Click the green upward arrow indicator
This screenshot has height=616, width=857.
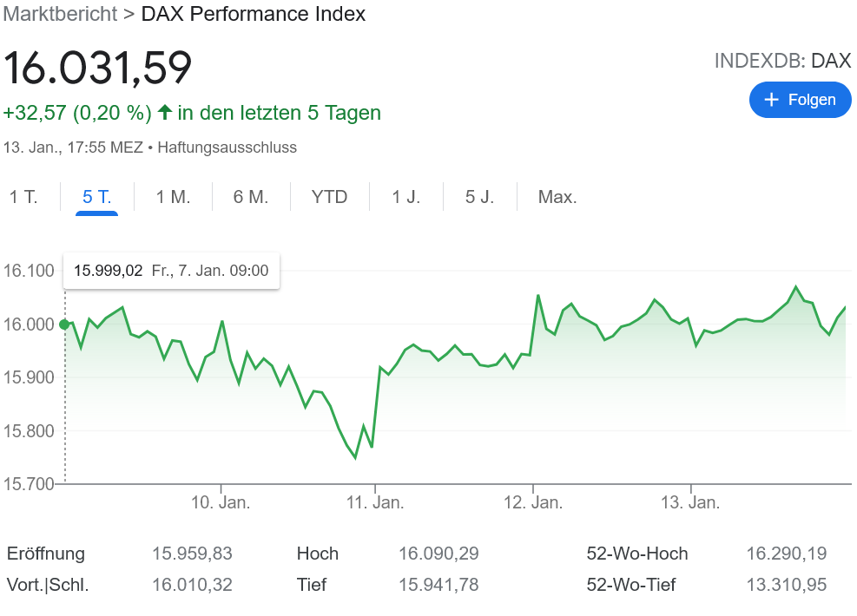click(x=164, y=113)
